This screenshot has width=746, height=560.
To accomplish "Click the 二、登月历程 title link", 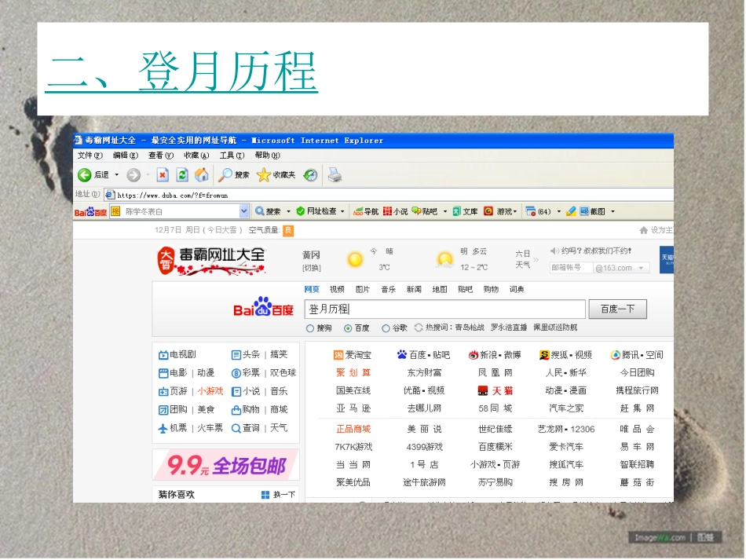I will [181, 71].
